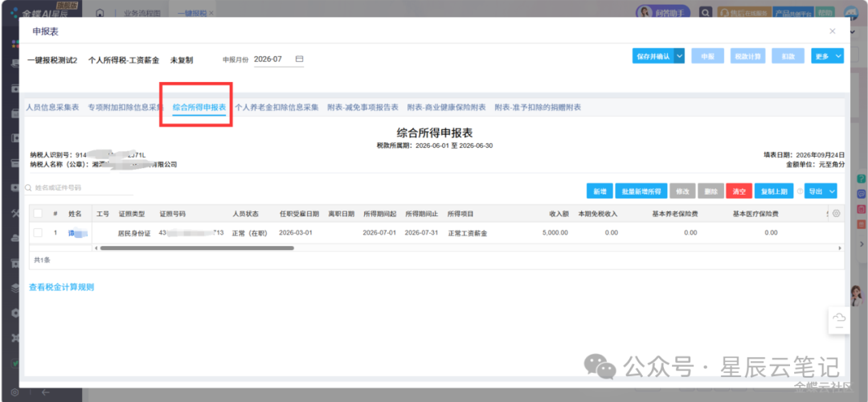
Task: Click the 保存并确认 button
Action: click(653, 56)
